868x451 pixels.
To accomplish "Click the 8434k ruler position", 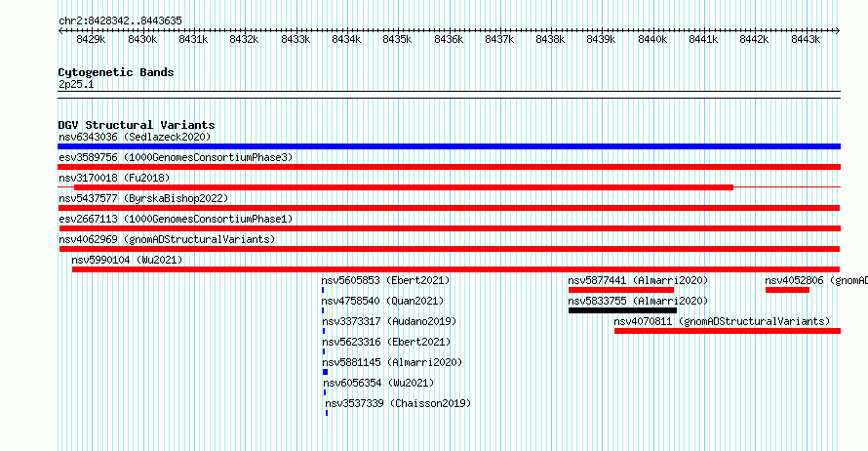I will point(346,39).
